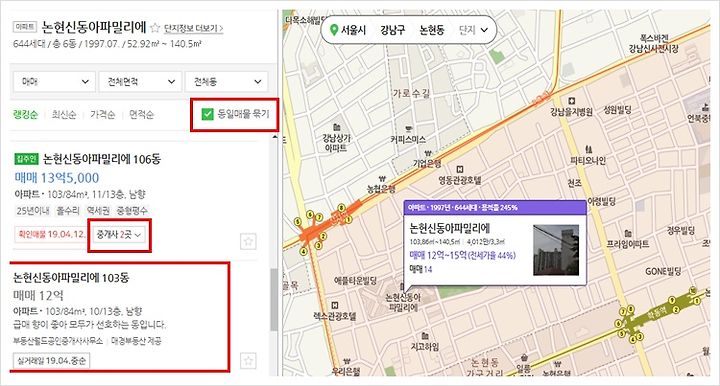Select 논현동 in map location bar
Image resolution: width=720 pixels, height=386 pixels.
tap(432, 30)
